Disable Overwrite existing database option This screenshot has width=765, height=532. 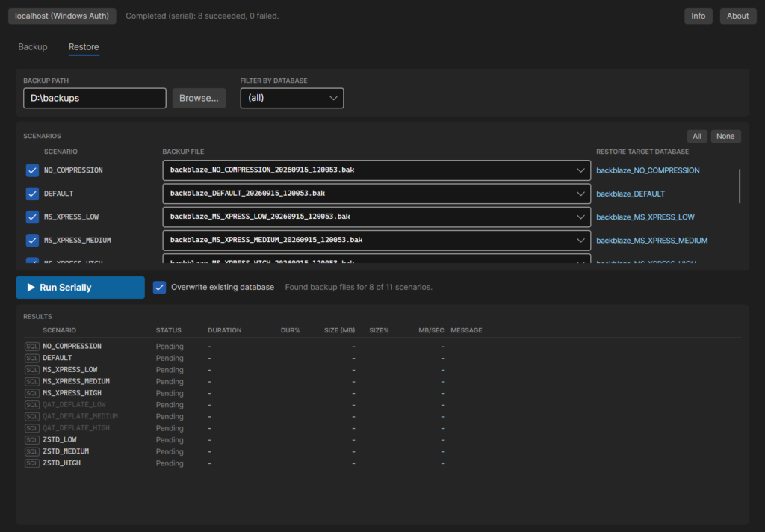click(160, 288)
